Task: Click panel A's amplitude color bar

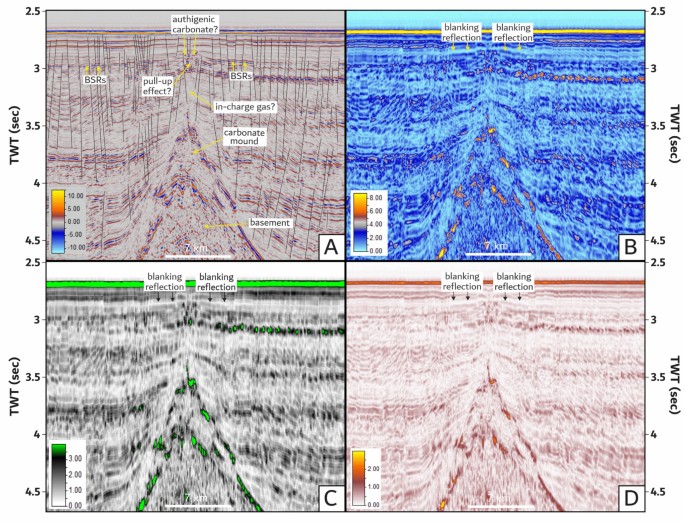Action: coord(58,221)
